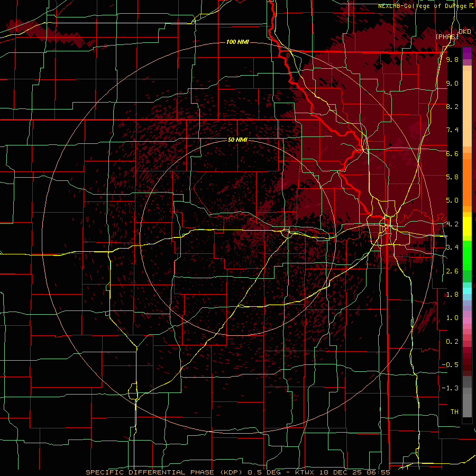The width and height of the screenshot is (476, 476).
Task: Click the 100 NMI range ring label
Action: [x=237, y=42]
